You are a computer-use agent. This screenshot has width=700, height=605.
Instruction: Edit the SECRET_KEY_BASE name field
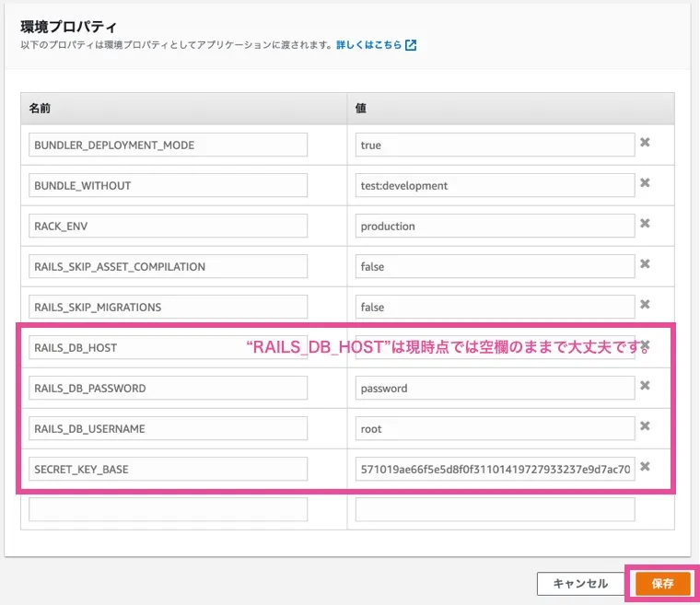pyautogui.click(x=168, y=469)
